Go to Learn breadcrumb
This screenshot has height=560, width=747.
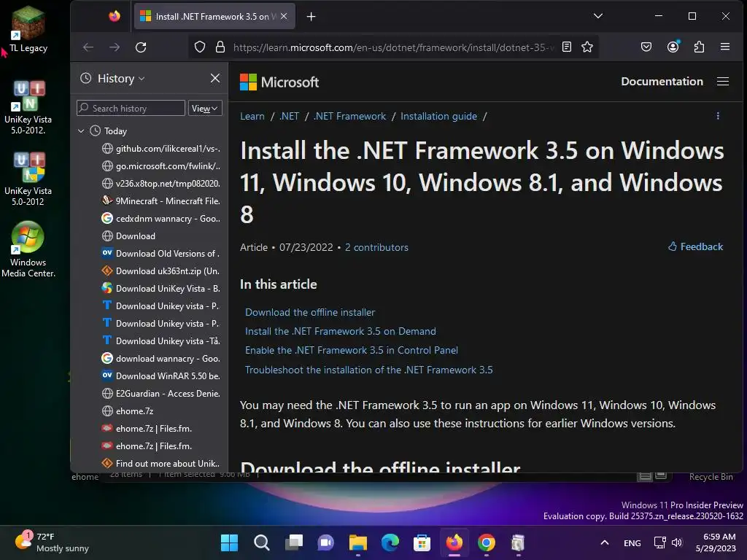[252, 116]
